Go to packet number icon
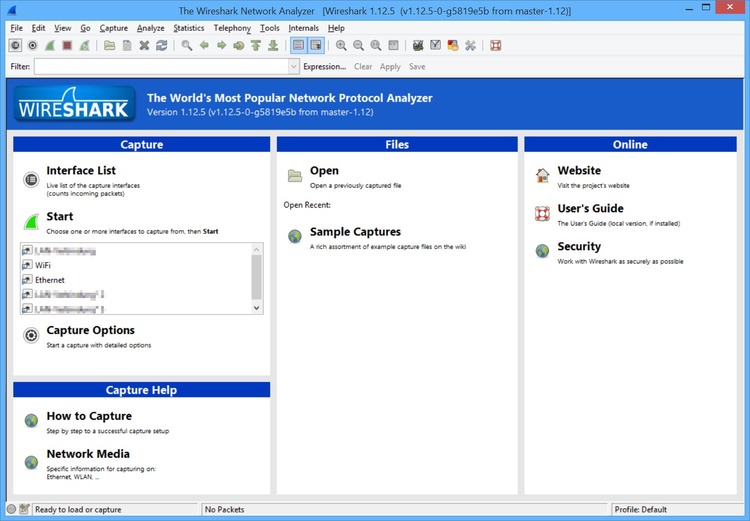The image size is (750, 521). tap(239, 45)
